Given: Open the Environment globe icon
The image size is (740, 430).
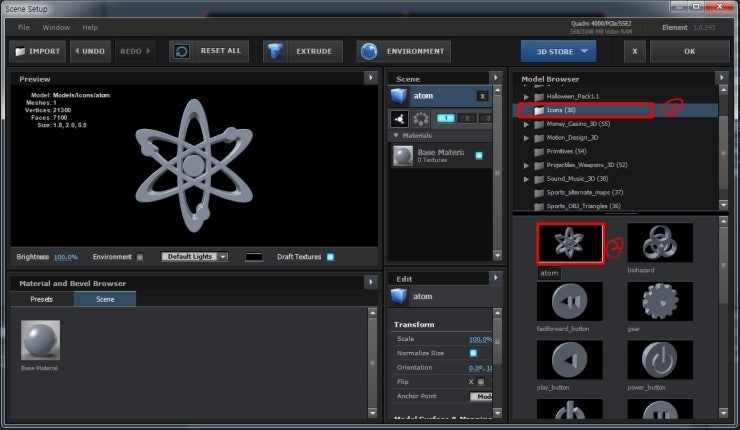Looking at the screenshot, I should [369, 51].
